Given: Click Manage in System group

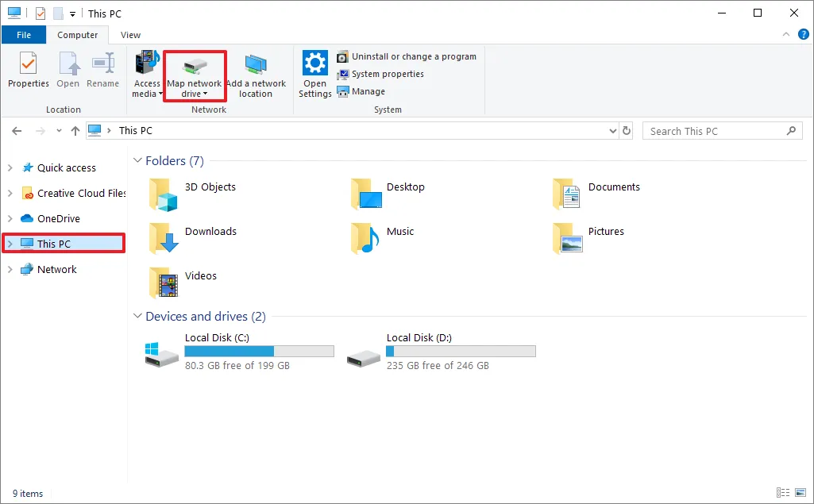Looking at the screenshot, I should 368,91.
